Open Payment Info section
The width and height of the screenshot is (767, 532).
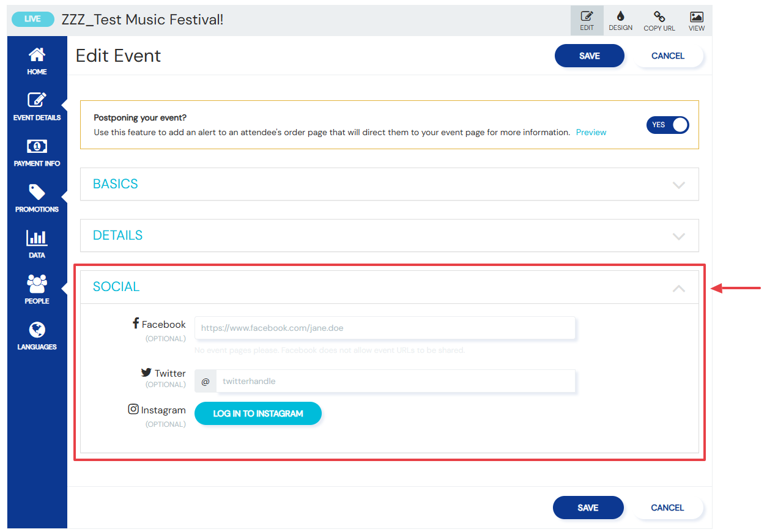(37, 146)
